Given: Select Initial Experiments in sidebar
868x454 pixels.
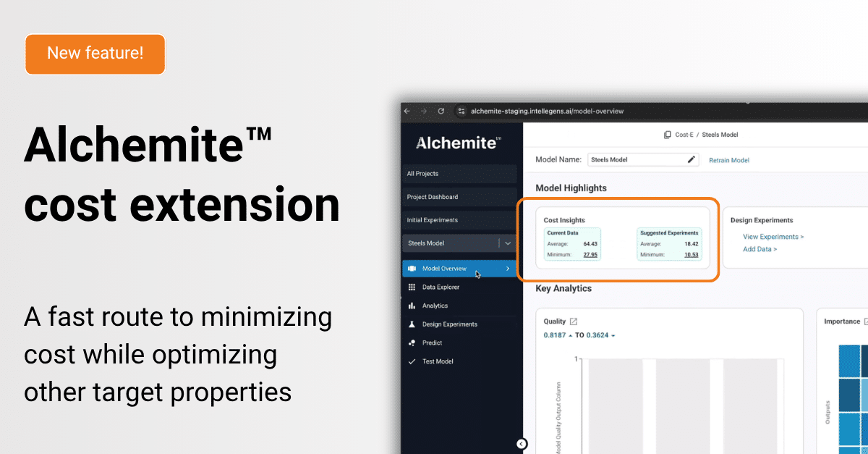Looking at the screenshot, I should pyautogui.click(x=459, y=220).
